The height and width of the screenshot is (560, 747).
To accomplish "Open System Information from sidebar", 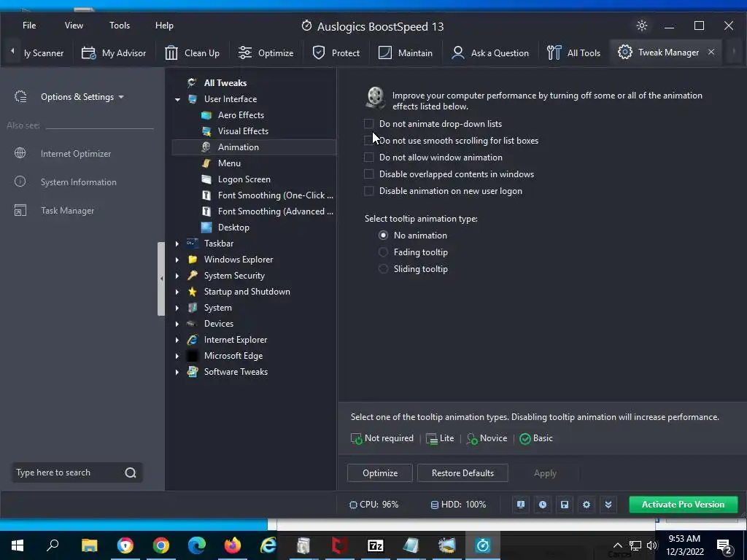I will (78, 182).
